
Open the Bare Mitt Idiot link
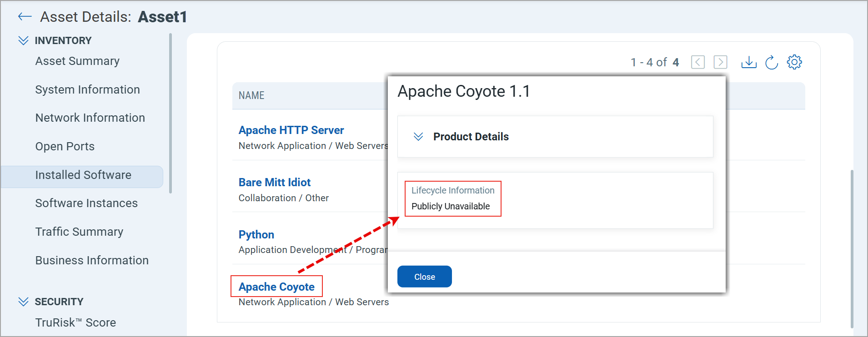point(275,183)
